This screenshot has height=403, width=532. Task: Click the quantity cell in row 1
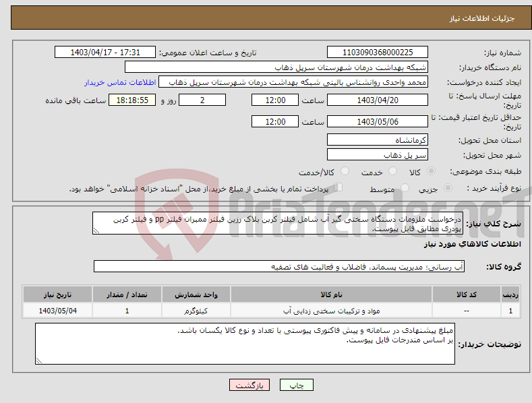pos(127,311)
